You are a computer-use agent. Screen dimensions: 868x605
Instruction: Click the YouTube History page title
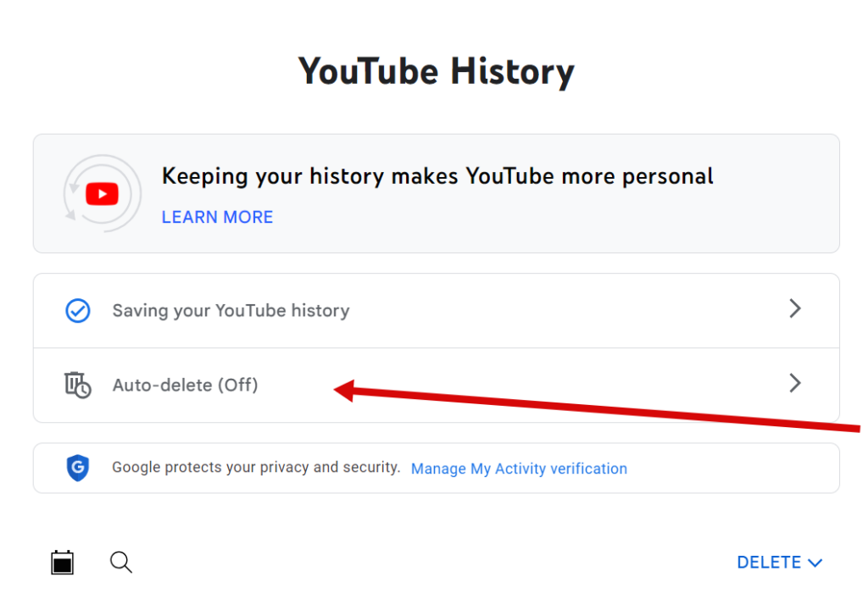(435, 71)
